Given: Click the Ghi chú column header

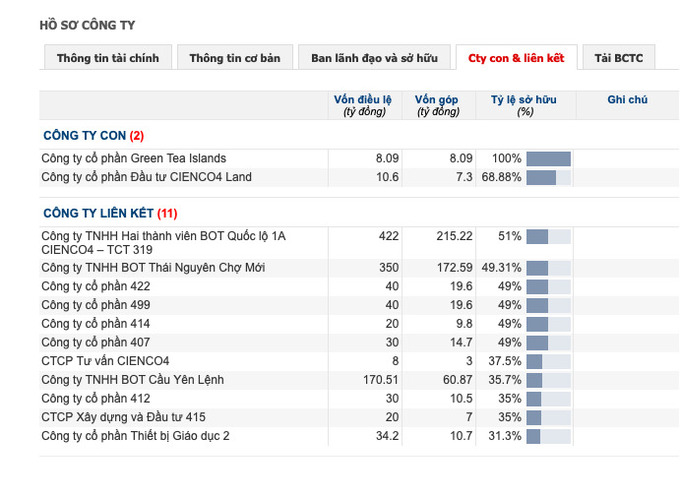Looking at the screenshot, I should (x=627, y=100).
